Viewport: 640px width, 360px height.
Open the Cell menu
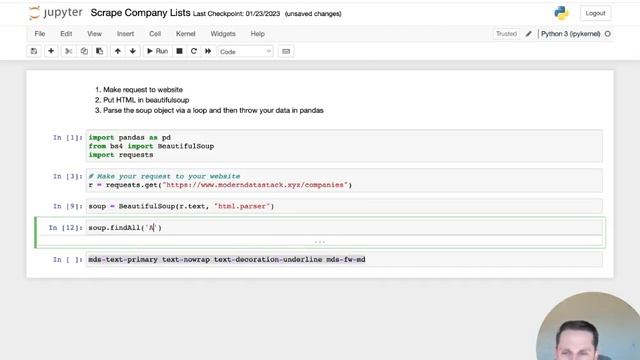[155, 34]
